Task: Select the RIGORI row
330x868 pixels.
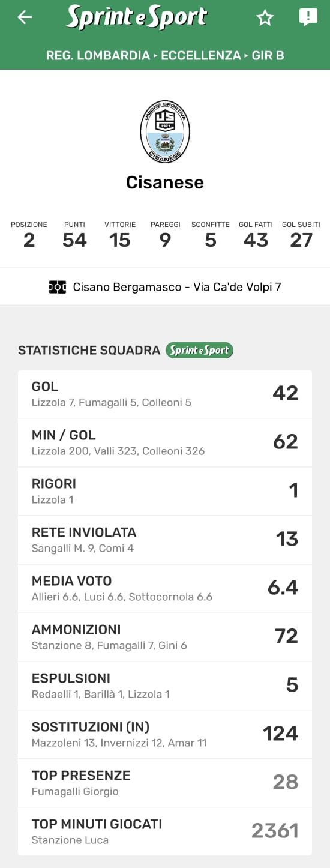Action: (165, 491)
